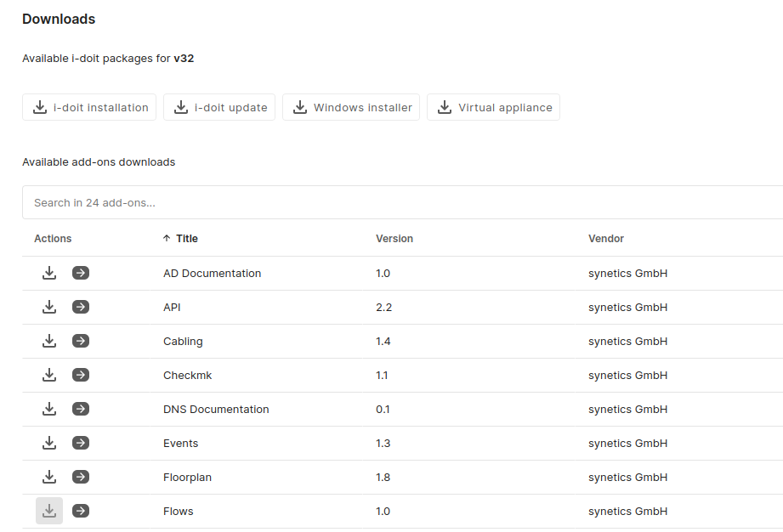Sort add-ons by Title column
The image size is (783, 532).
point(186,239)
